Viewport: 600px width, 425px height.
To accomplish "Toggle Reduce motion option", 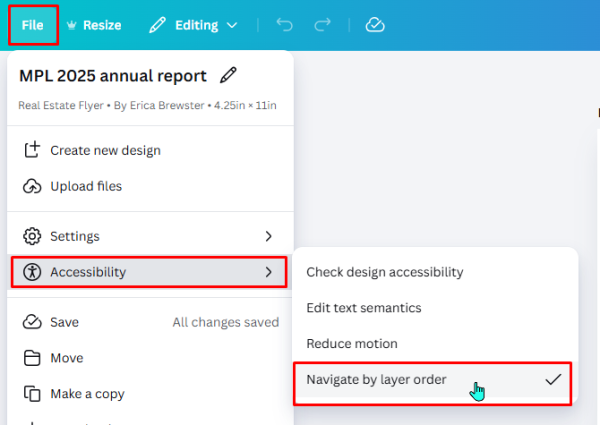I will click(x=435, y=344).
